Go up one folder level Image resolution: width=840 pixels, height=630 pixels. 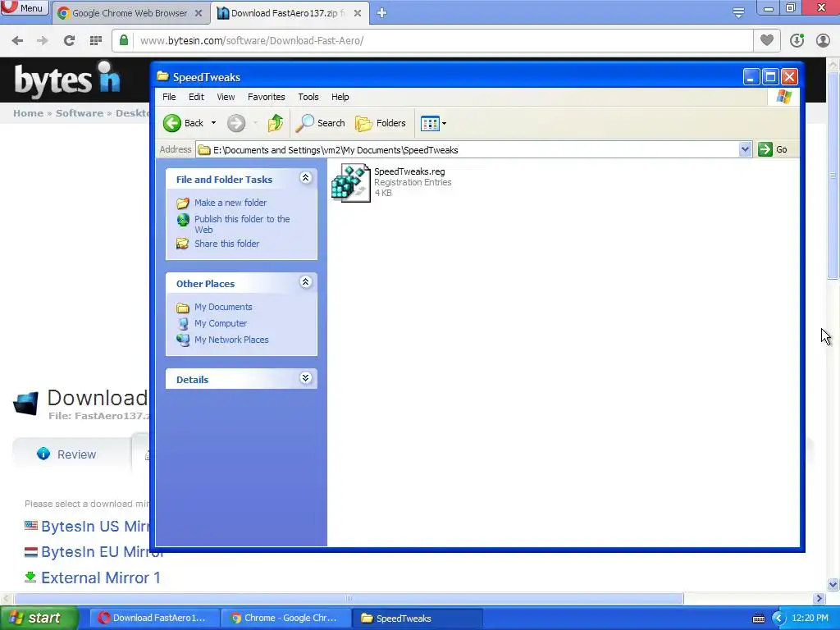[276, 123]
